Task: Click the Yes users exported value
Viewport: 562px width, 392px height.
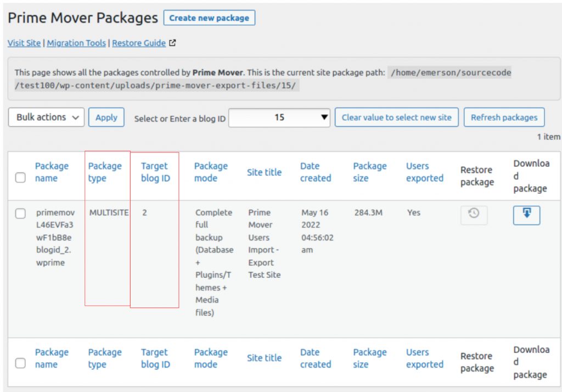Action: click(414, 212)
